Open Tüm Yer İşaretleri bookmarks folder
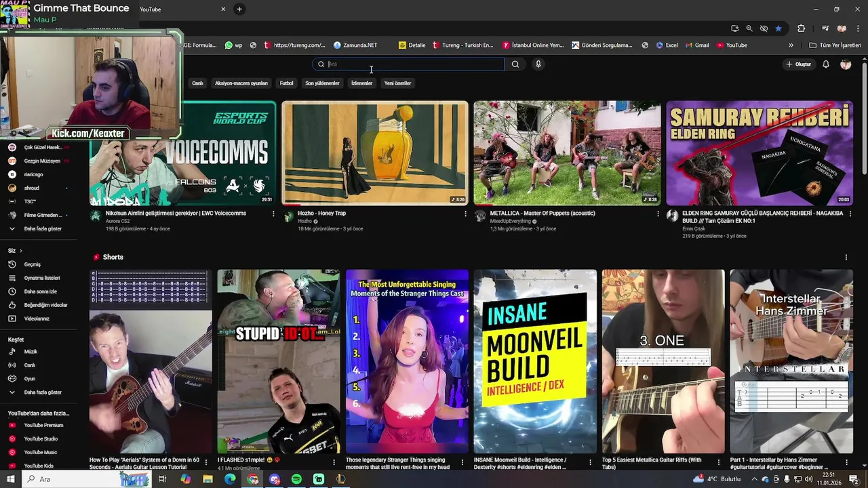This screenshot has width=868, height=488. (835, 45)
